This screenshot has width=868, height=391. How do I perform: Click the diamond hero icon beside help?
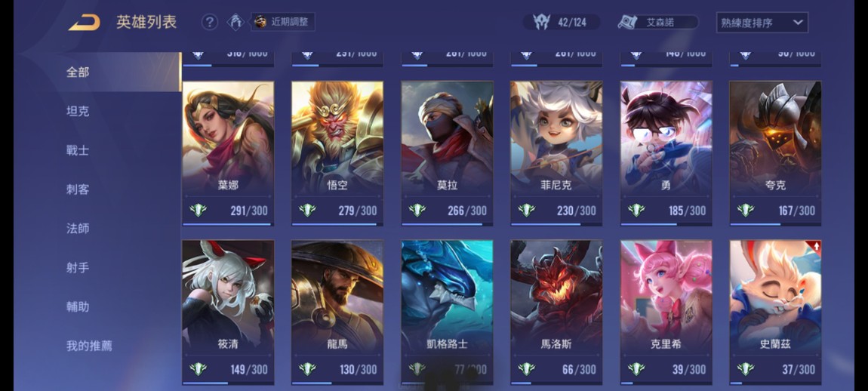pos(235,22)
